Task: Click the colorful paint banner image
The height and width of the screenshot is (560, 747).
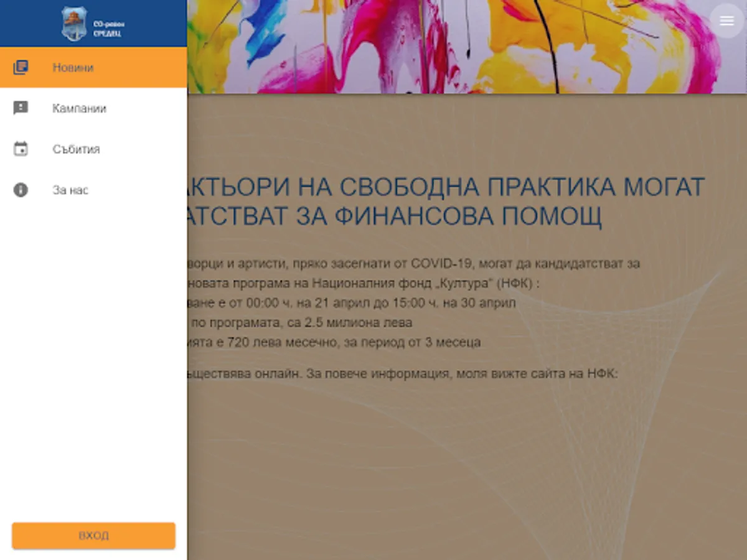Action: [x=467, y=47]
